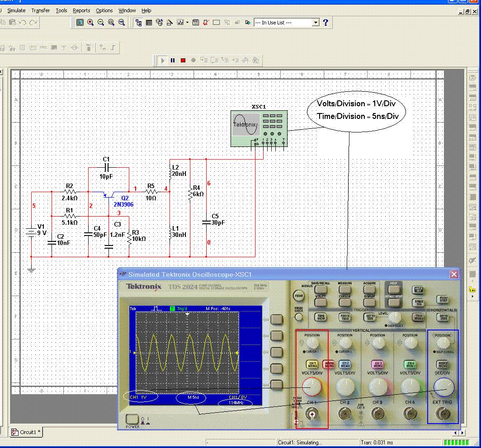This screenshot has width=481, height=448.
Task: Click the forward annotate arrow icon
Action: (x=248, y=23)
